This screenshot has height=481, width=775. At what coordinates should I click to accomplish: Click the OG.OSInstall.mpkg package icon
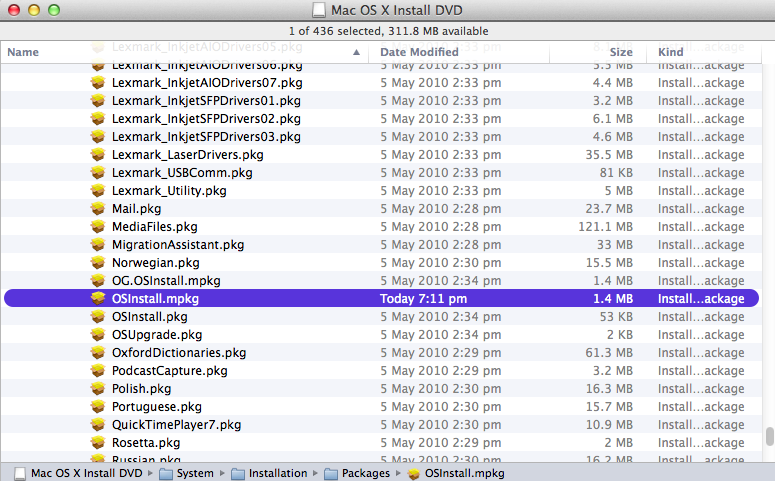(x=98, y=281)
